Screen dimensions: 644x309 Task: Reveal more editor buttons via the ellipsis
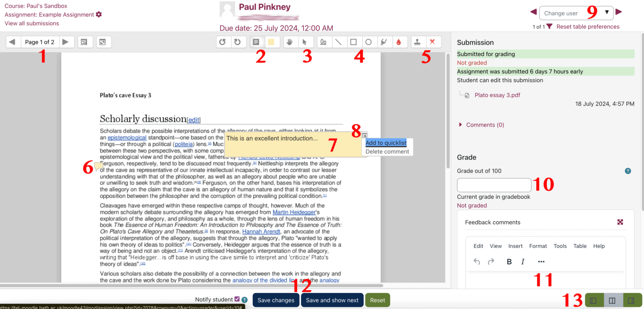pyautogui.click(x=541, y=262)
